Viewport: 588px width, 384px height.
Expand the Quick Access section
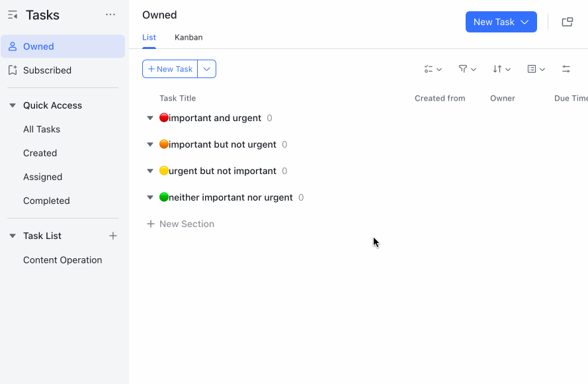pos(12,105)
